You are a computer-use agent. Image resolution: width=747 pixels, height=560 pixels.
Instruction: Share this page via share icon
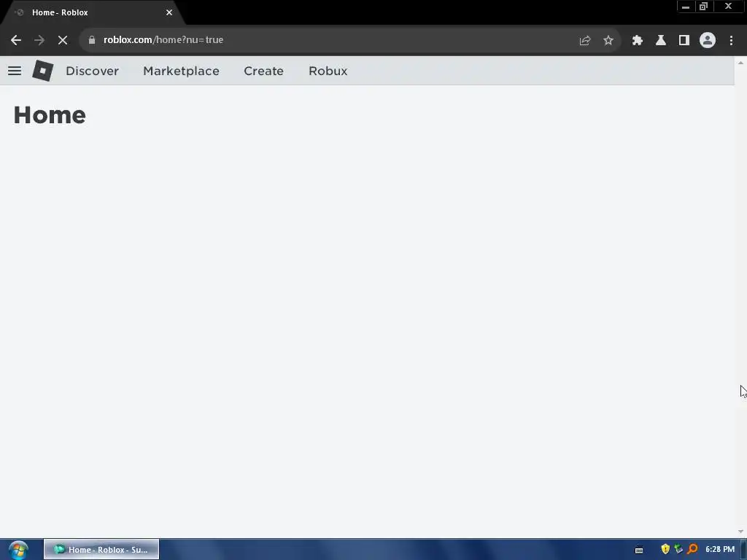pos(585,41)
